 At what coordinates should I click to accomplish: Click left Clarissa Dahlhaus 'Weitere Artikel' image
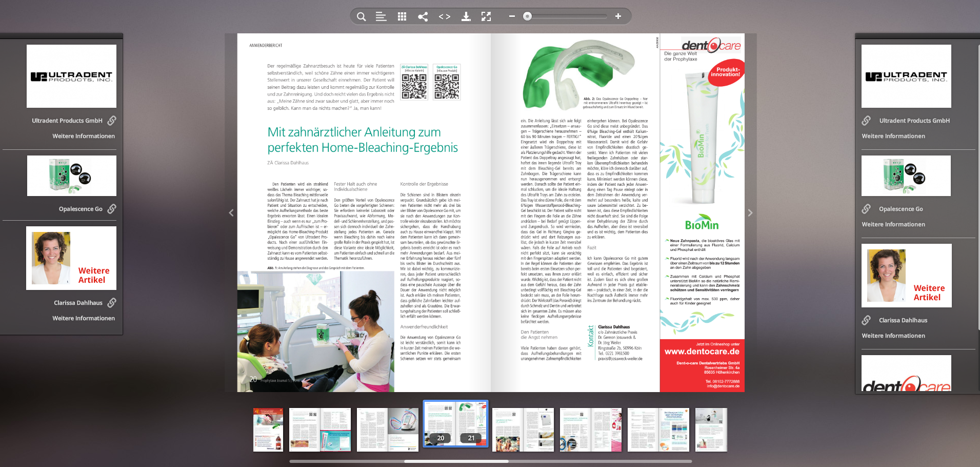point(71,258)
